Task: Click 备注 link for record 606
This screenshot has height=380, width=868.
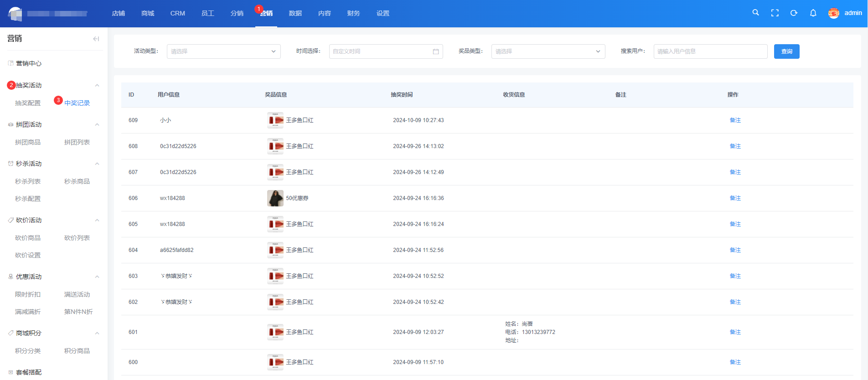Action: 735,198
